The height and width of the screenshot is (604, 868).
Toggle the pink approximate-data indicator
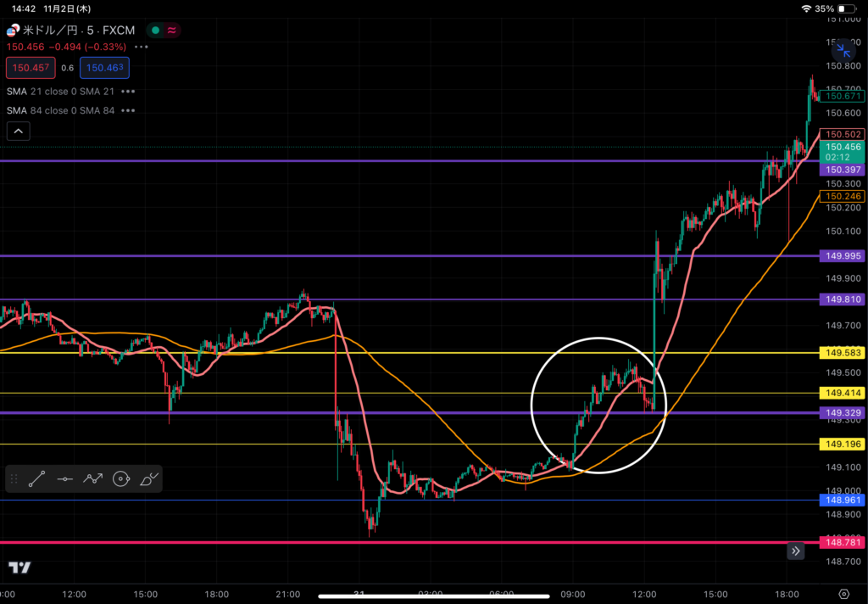172,30
